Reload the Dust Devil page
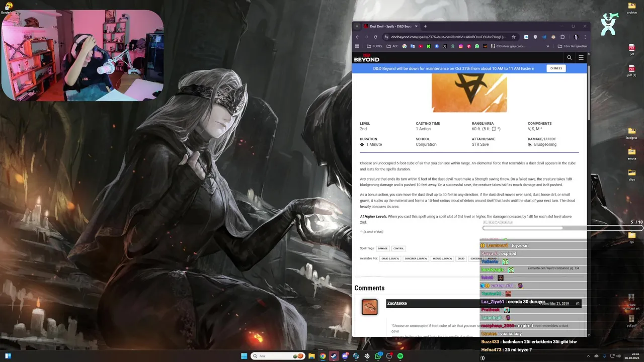The width and height of the screenshot is (644, 362). tap(375, 37)
